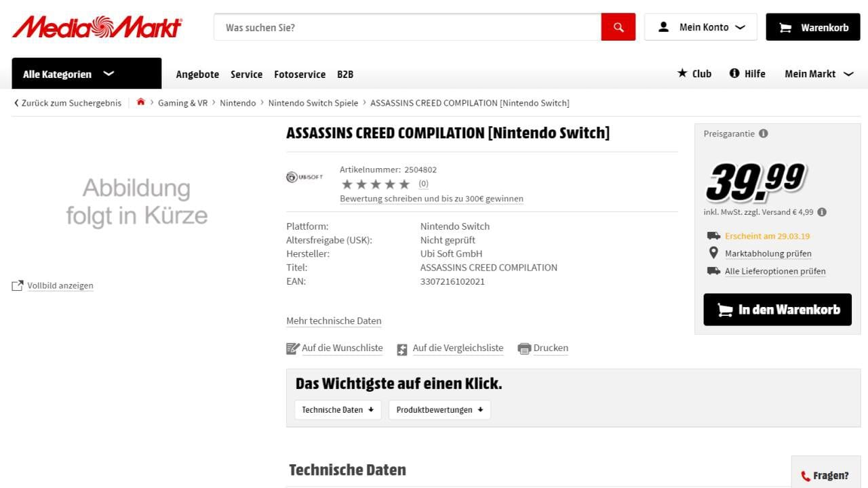The width and height of the screenshot is (868, 488).
Task: Click the MediaMarkt logo
Action: pyautogui.click(x=97, y=27)
